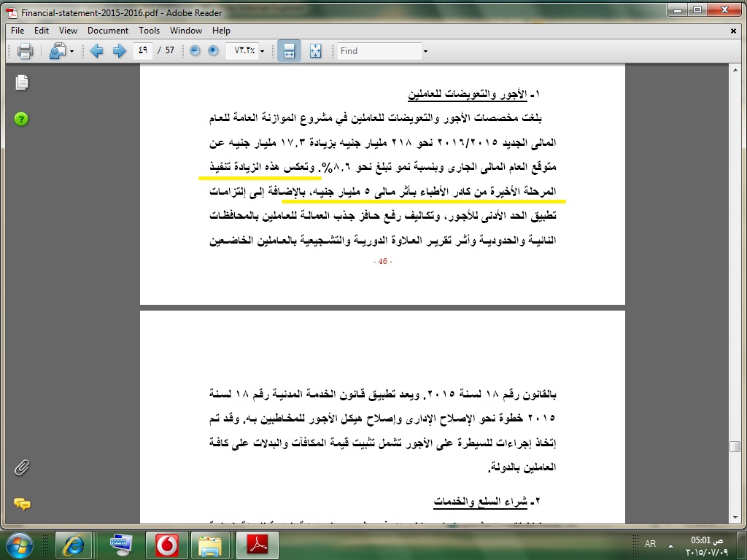Minimize the Adobe Reader window
Image resolution: width=747 pixels, height=560 pixels.
click(x=678, y=9)
